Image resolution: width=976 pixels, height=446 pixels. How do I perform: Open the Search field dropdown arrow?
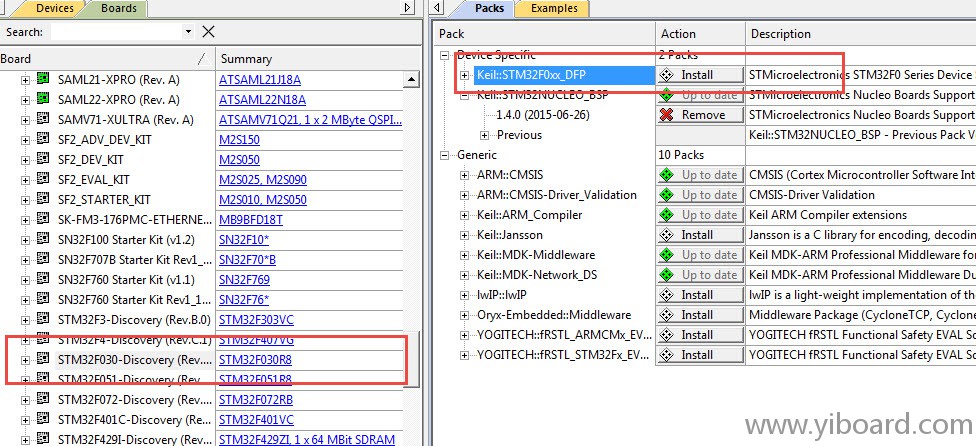click(189, 32)
